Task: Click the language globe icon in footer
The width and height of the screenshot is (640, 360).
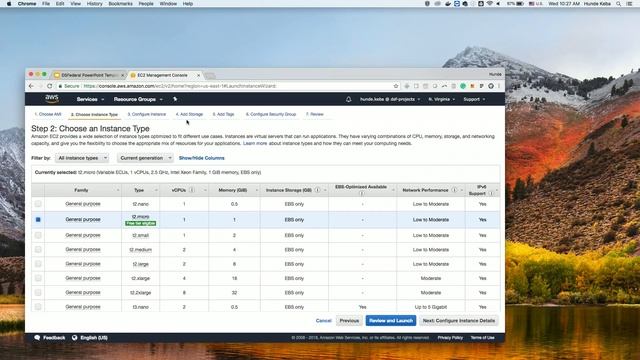Action: [x=75, y=338]
